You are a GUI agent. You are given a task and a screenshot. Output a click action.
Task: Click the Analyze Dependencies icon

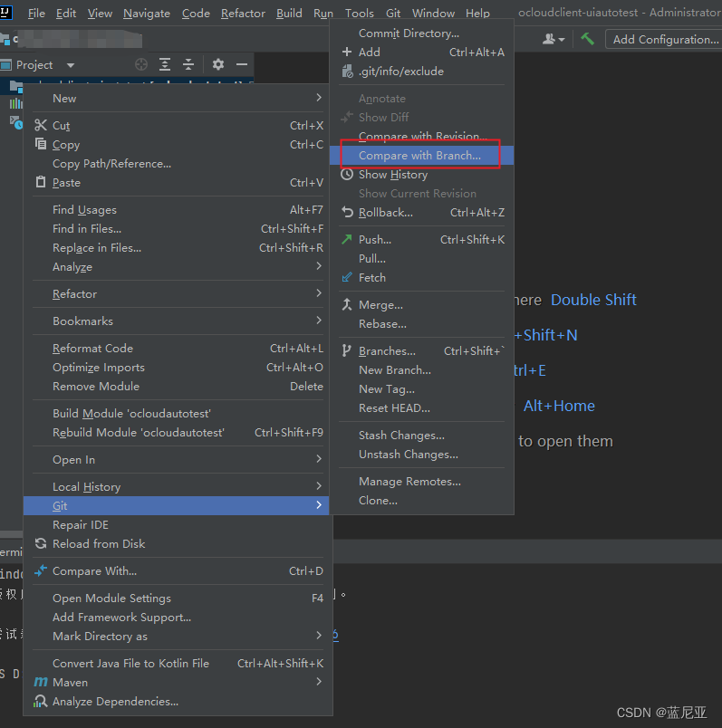[x=41, y=701]
